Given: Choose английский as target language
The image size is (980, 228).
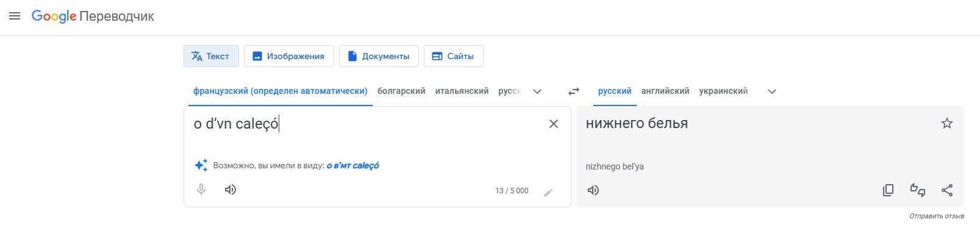Looking at the screenshot, I should pyautogui.click(x=665, y=91).
